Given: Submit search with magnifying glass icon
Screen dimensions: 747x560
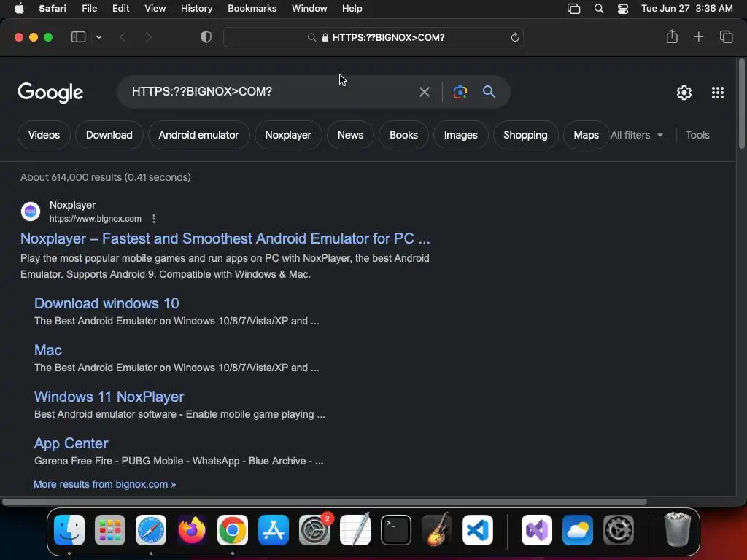Looking at the screenshot, I should tap(489, 91).
